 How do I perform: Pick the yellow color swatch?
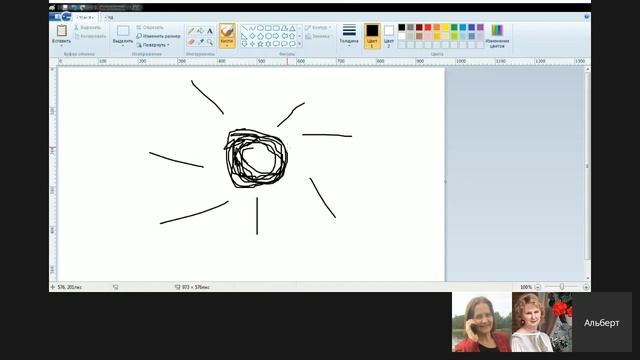click(x=445, y=27)
